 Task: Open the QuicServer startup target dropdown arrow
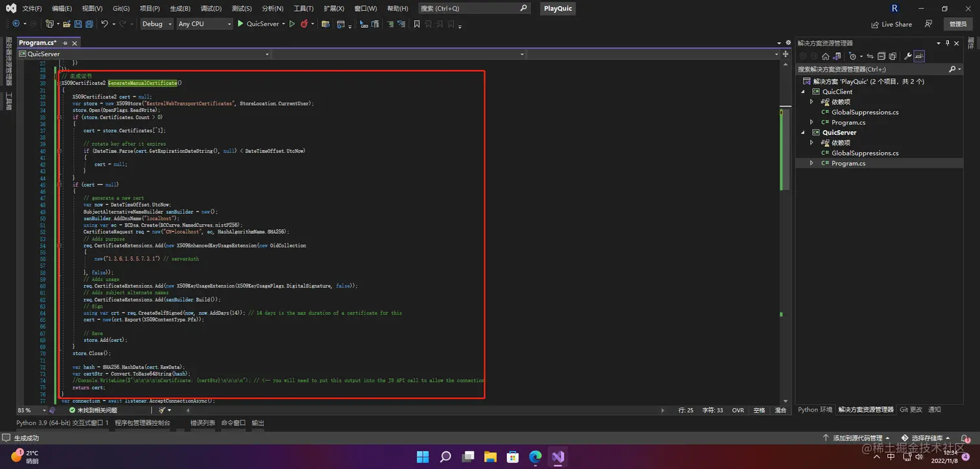283,24
